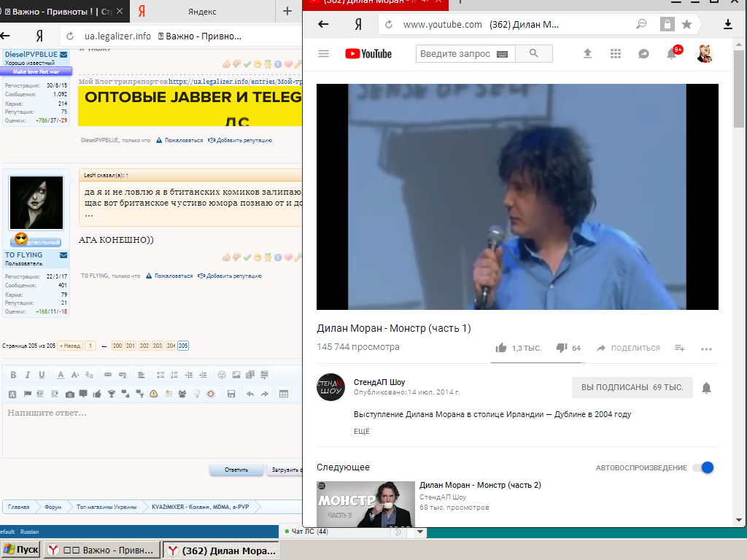
Task: Click the ВЫ ПОДПИСАНЫ subscription button
Action: coord(632,388)
